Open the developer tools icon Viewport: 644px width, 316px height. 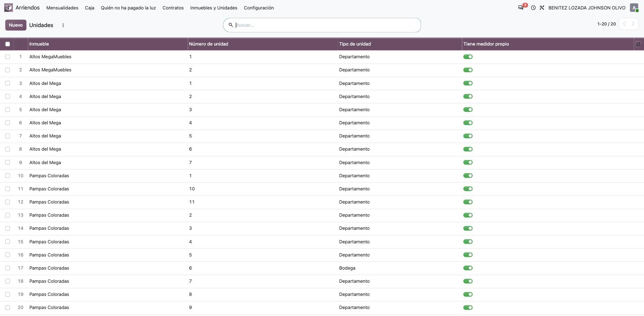542,8
